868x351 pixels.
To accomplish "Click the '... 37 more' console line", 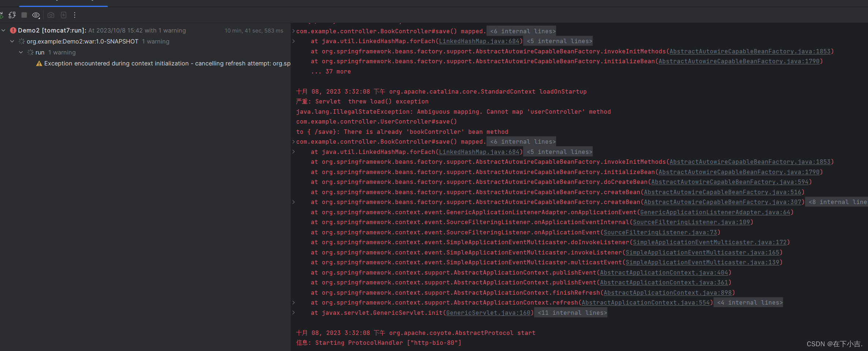I will tap(331, 71).
